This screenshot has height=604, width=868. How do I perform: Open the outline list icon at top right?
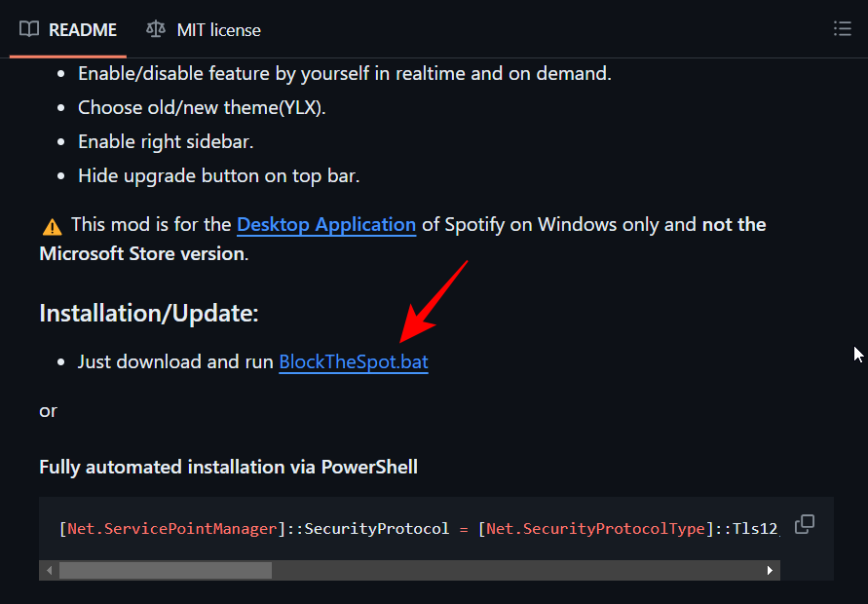coord(842,28)
